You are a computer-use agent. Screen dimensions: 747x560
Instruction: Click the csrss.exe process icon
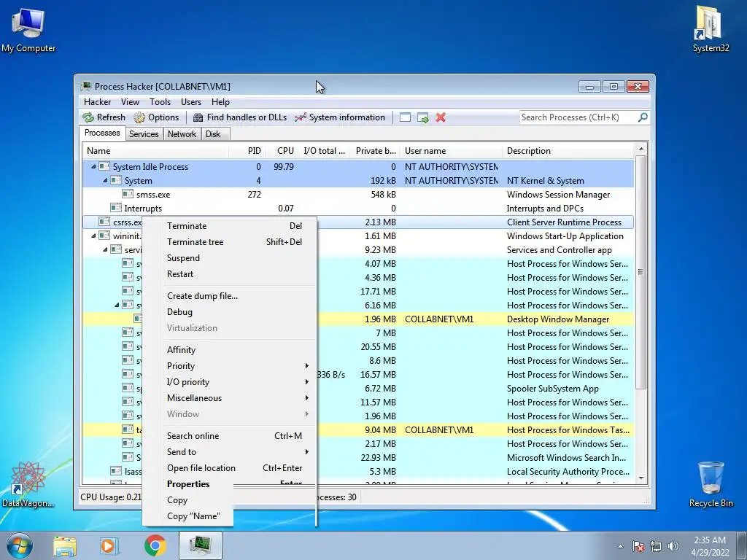click(104, 222)
